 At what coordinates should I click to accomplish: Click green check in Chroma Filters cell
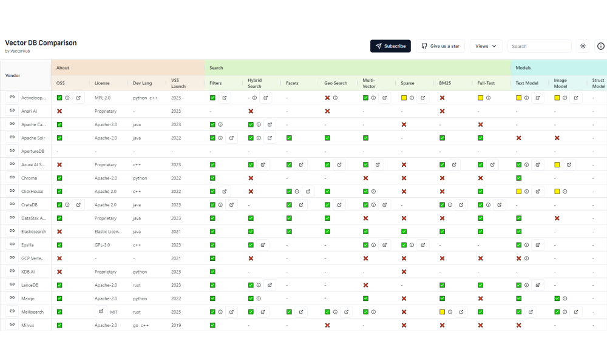coord(212,178)
